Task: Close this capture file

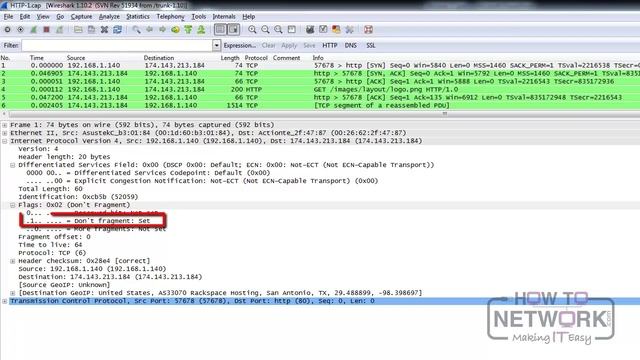Action: (x=104, y=30)
